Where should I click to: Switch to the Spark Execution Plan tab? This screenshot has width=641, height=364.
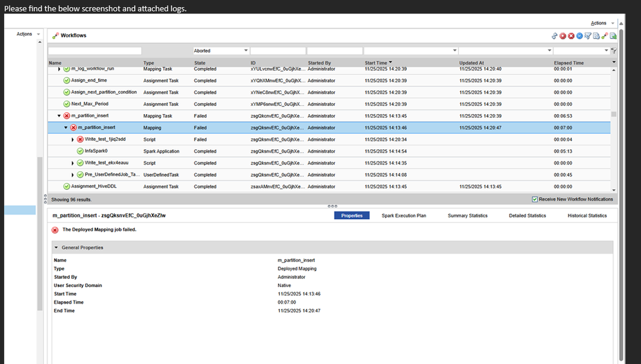[x=404, y=216]
